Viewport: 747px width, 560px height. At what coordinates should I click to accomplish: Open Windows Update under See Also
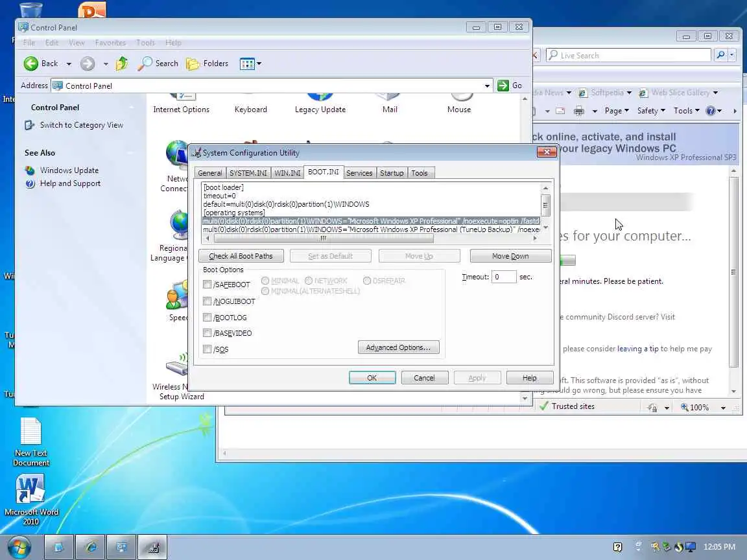[69, 170]
